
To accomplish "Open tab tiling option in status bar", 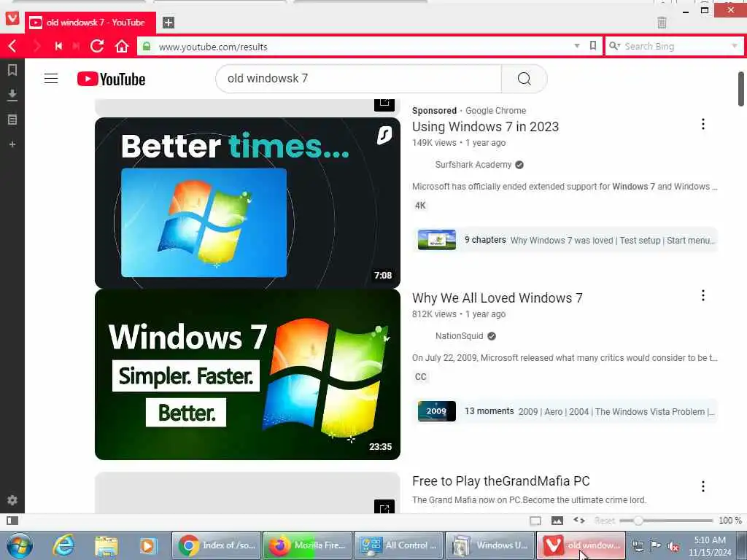I will [535, 521].
